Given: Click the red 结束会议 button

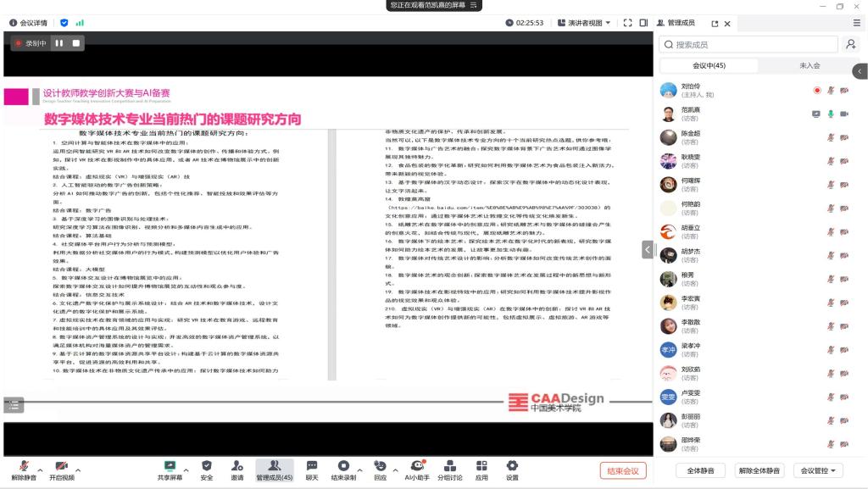Looking at the screenshot, I should click(x=623, y=470).
